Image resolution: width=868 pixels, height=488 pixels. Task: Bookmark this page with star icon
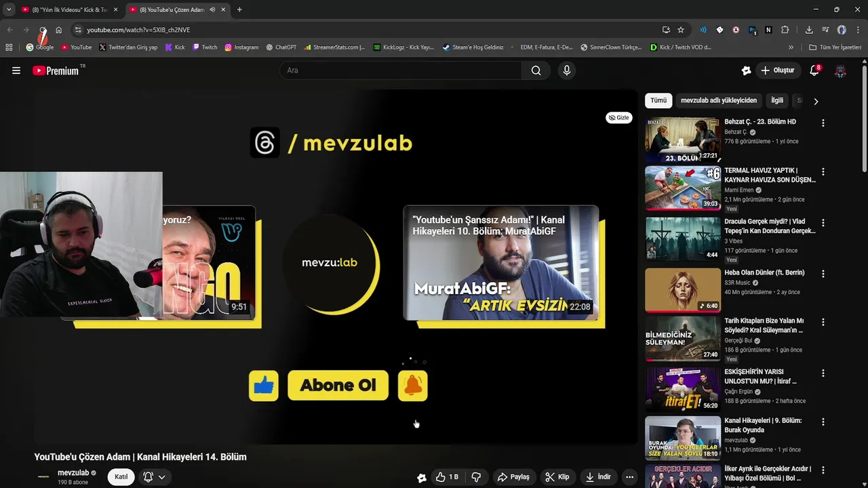click(x=681, y=30)
